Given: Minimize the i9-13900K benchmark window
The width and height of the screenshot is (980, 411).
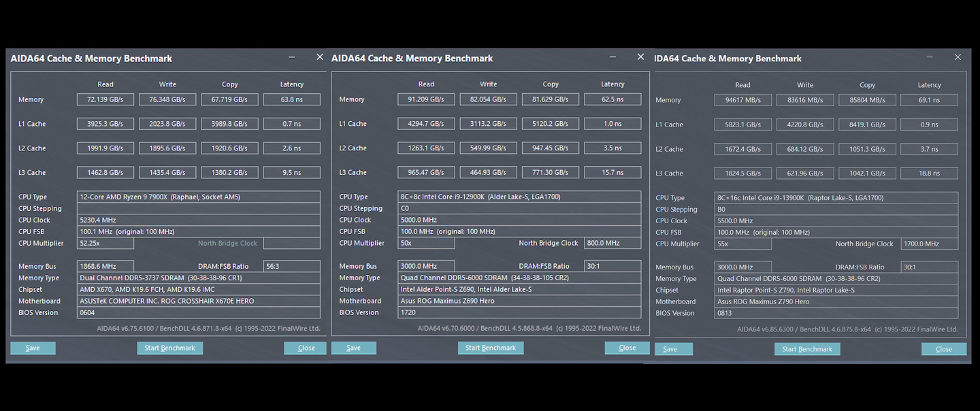Looking at the screenshot, I should click(930, 58).
